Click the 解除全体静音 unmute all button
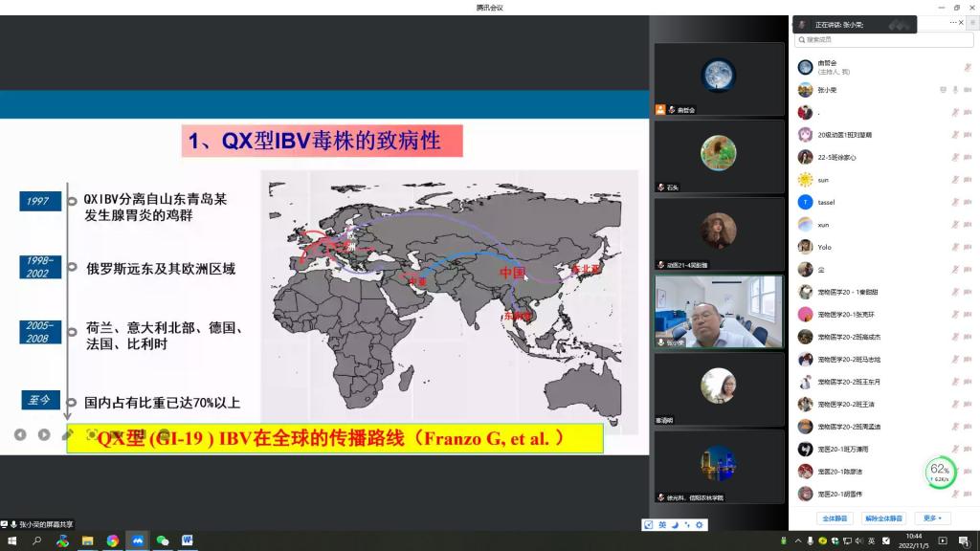 [x=883, y=518]
